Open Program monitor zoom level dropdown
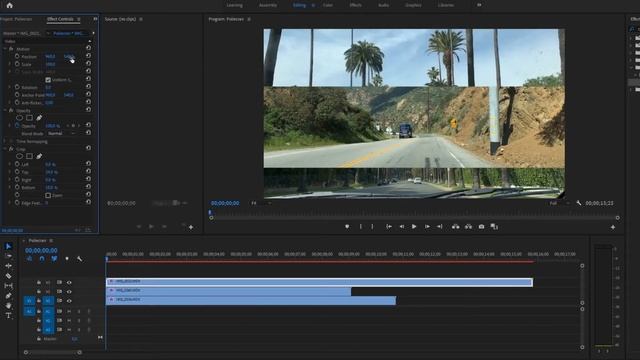 260,203
